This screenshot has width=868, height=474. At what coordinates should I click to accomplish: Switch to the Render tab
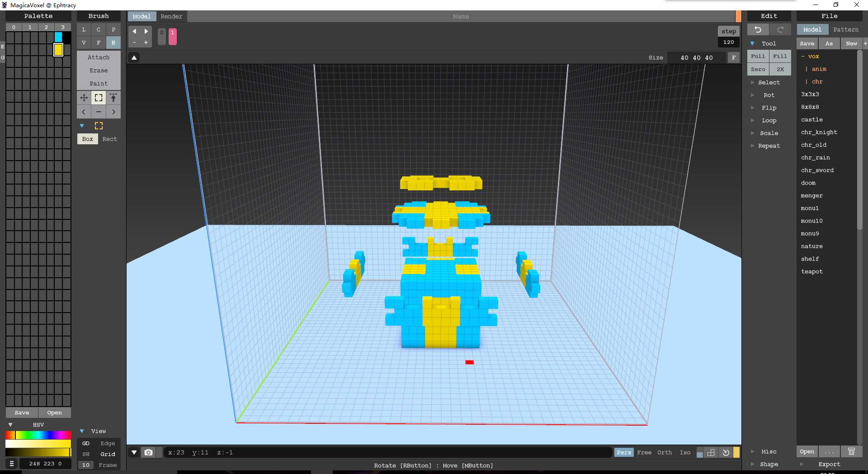point(171,16)
